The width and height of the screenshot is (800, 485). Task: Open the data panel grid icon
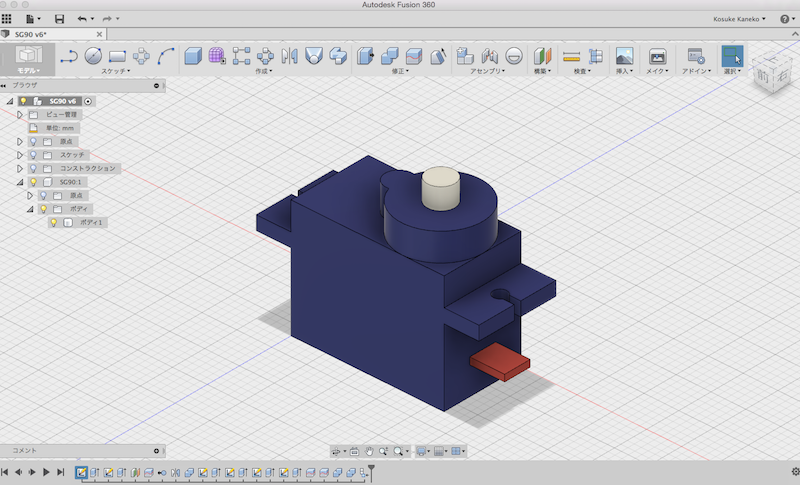tap(7, 19)
